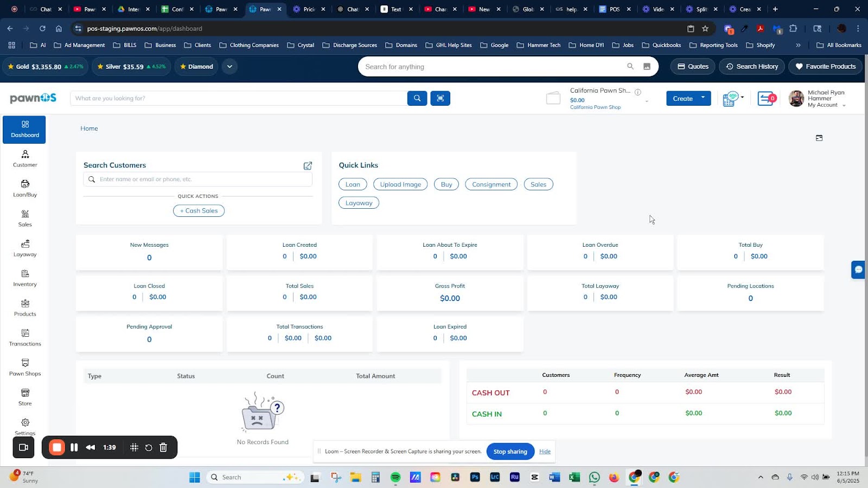
Task: Click the blue magnifier search button
Action: click(417, 98)
